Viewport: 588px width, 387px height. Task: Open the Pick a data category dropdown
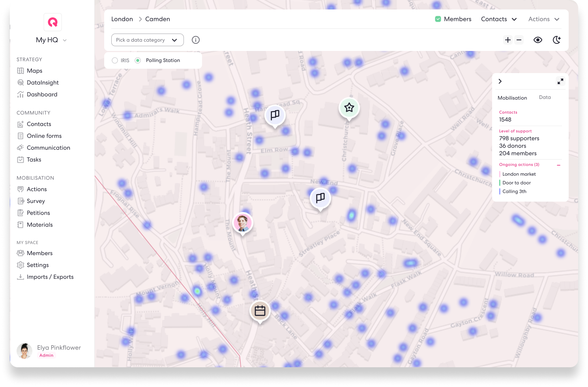(x=147, y=39)
